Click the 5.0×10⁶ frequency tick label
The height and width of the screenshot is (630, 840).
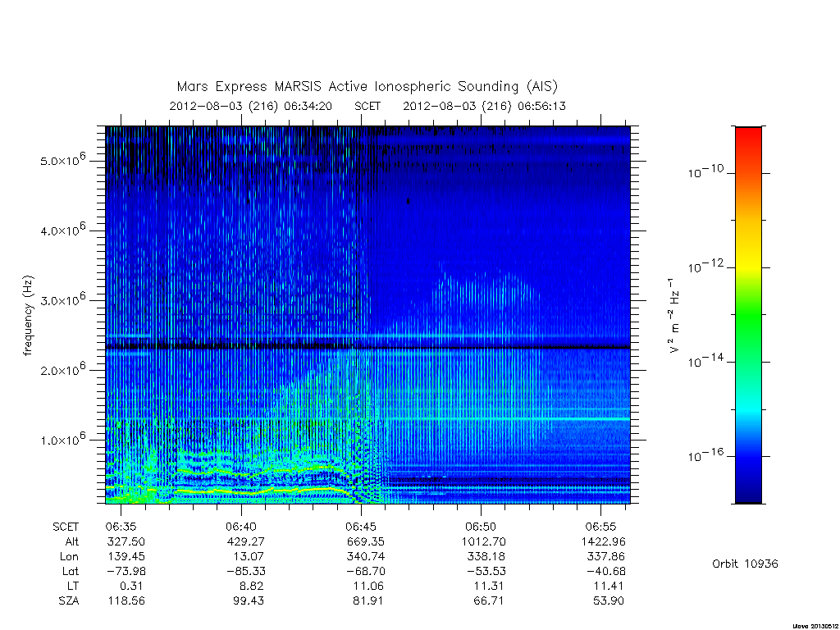(62, 160)
